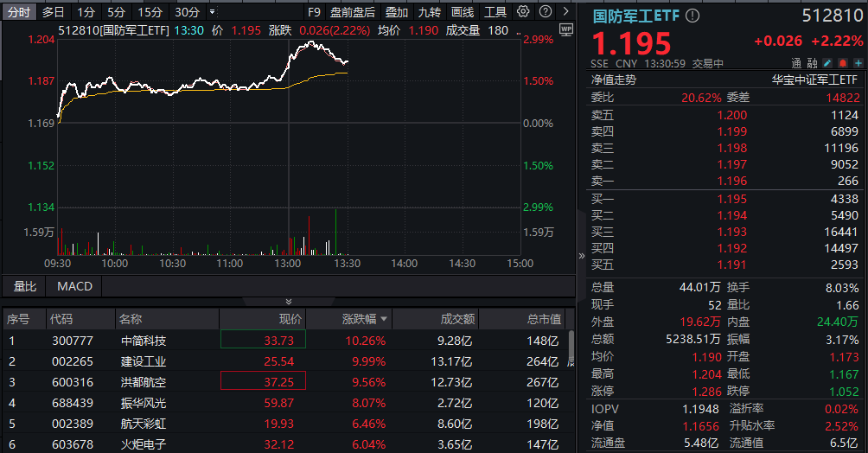Click the 涨停 price 1.286
Image resolution: width=868 pixels, height=453 pixels.
point(706,392)
